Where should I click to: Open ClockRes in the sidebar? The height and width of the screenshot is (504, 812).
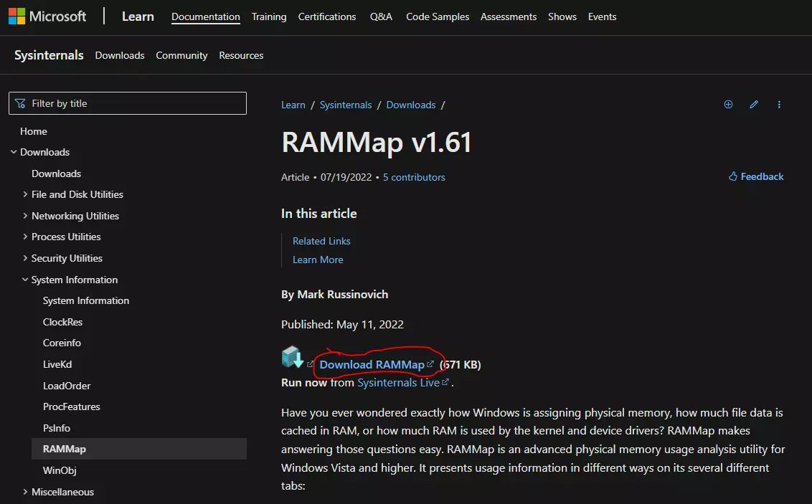[x=62, y=322]
